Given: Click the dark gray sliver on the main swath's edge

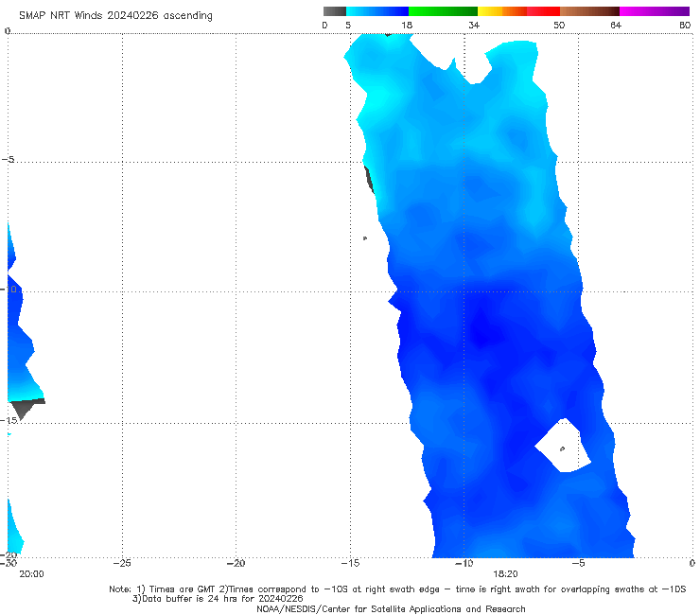Looking at the screenshot, I should click(x=369, y=180).
